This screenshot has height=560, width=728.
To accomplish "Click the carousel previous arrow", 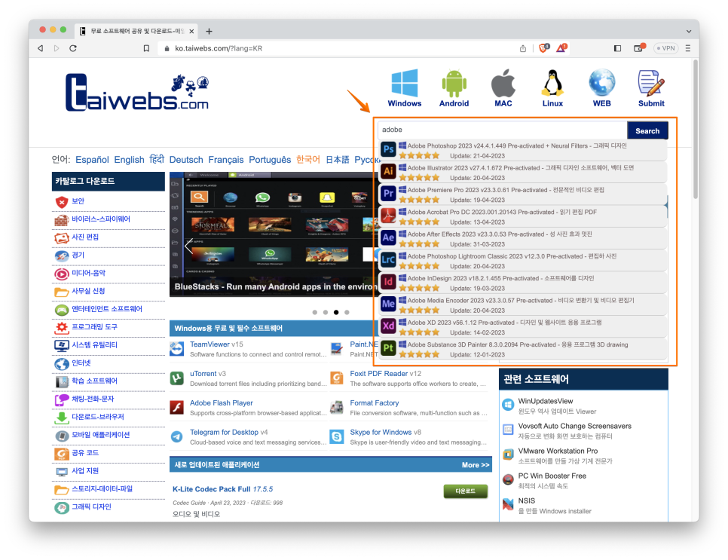I will (x=188, y=246).
